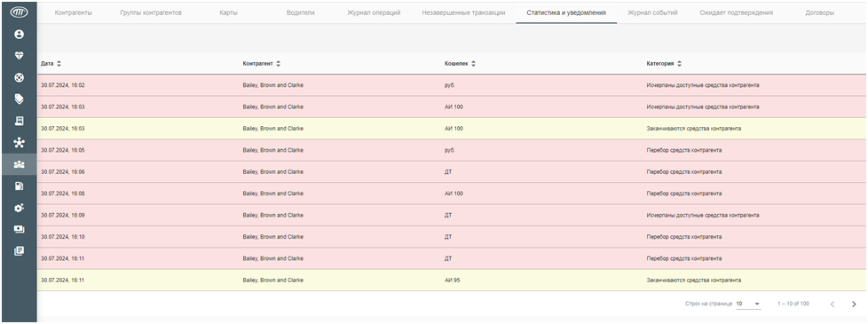Screen dimensions: 868x324
Task: Open the network hub sidebar icon
Action: (x=19, y=143)
